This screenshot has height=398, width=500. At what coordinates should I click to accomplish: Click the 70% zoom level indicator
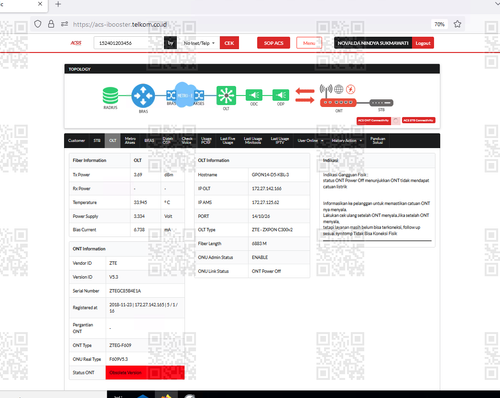coord(439,24)
